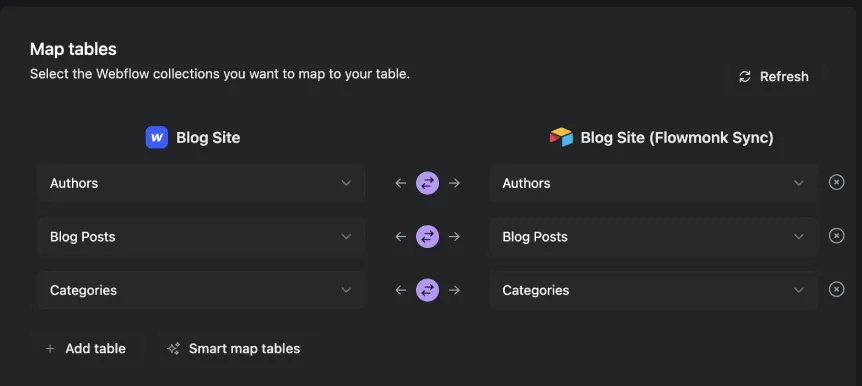Click the two-way sync icon for Blog Posts
Screen dimensions: 862x386
tap(427, 236)
